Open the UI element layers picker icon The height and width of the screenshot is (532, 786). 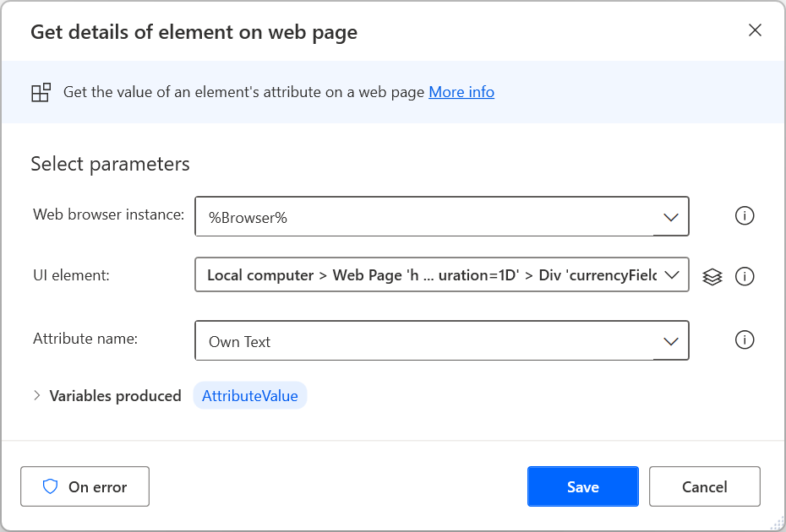click(x=712, y=276)
